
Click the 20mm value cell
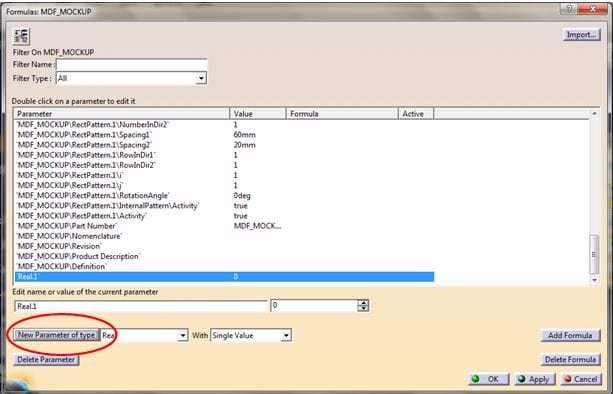(x=245, y=145)
